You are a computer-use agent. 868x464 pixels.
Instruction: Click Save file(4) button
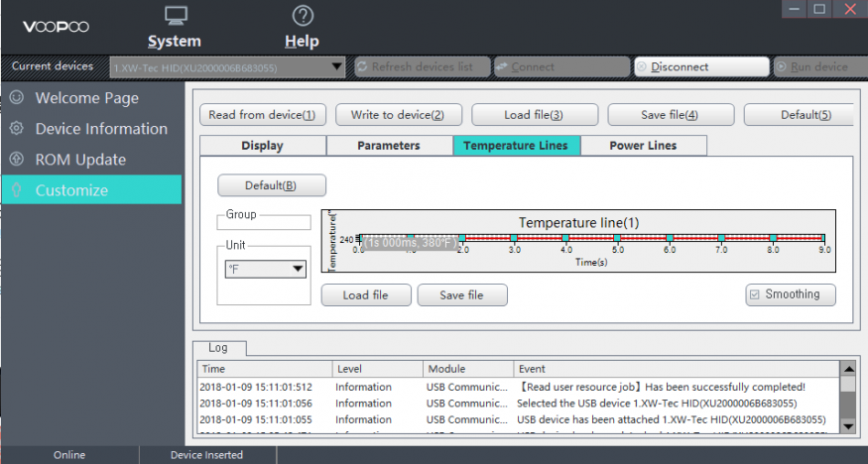671,115
